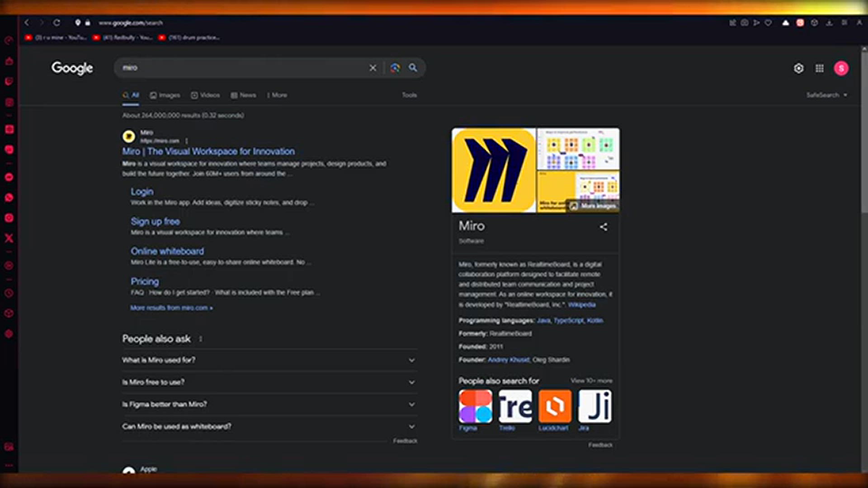
Task: Open the SafeSearch dropdown
Action: click(x=827, y=95)
